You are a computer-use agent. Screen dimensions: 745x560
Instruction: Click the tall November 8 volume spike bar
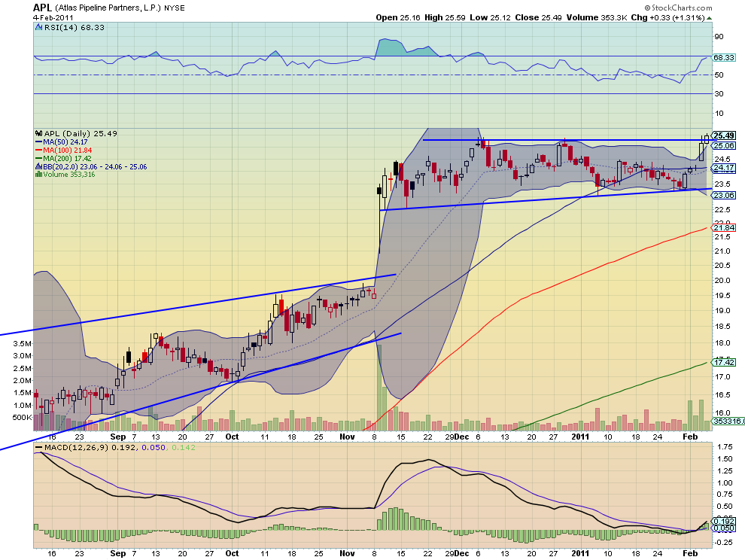coord(379,388)
